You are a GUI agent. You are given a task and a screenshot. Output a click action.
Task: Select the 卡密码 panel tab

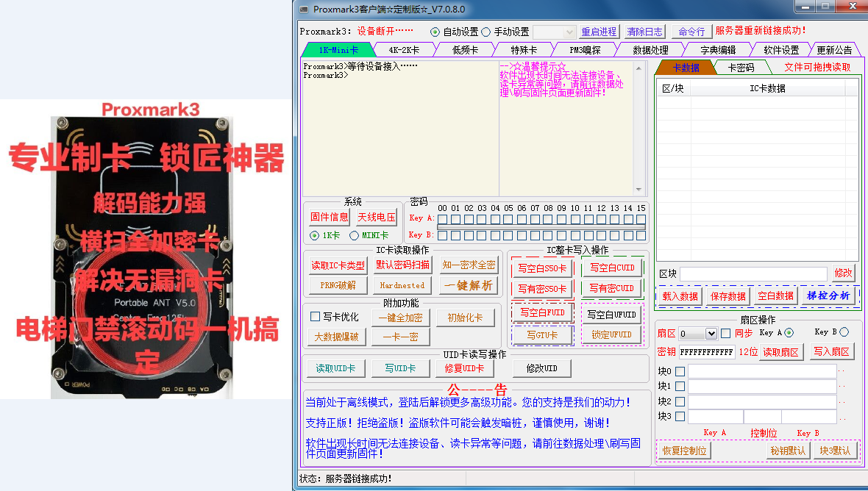[x=741, y=68]
